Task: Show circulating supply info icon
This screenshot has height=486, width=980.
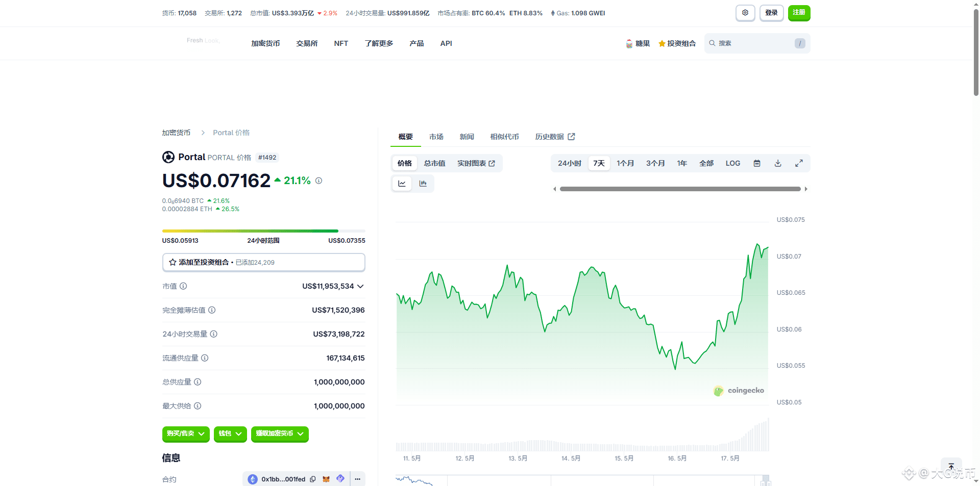Action: (205, 358)
